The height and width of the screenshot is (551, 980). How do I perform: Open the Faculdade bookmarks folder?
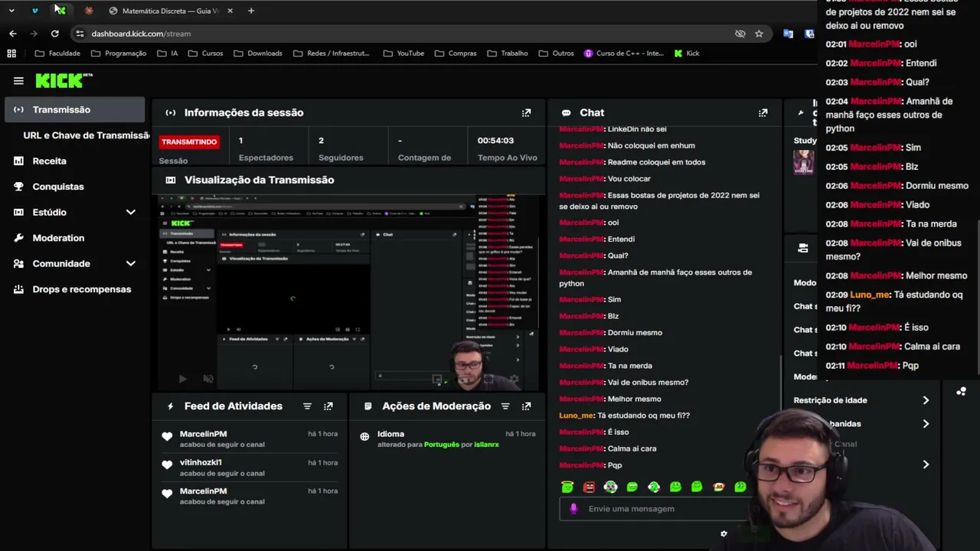pyautogui.click(x=57, y=54)
